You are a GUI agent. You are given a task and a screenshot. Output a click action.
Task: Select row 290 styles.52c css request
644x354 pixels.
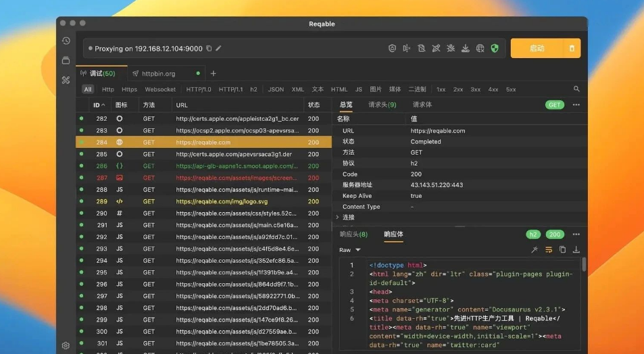pyautogui.click(x=203, y=213)
